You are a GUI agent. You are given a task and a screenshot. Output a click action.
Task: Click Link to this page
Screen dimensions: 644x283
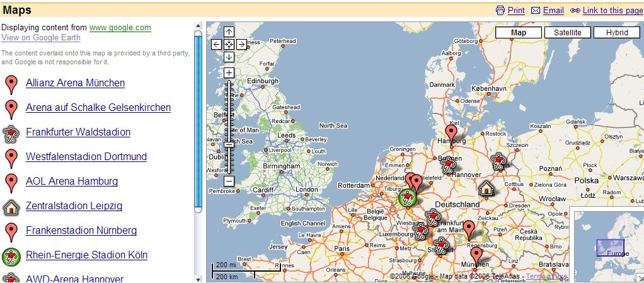[x=612, y=10]
